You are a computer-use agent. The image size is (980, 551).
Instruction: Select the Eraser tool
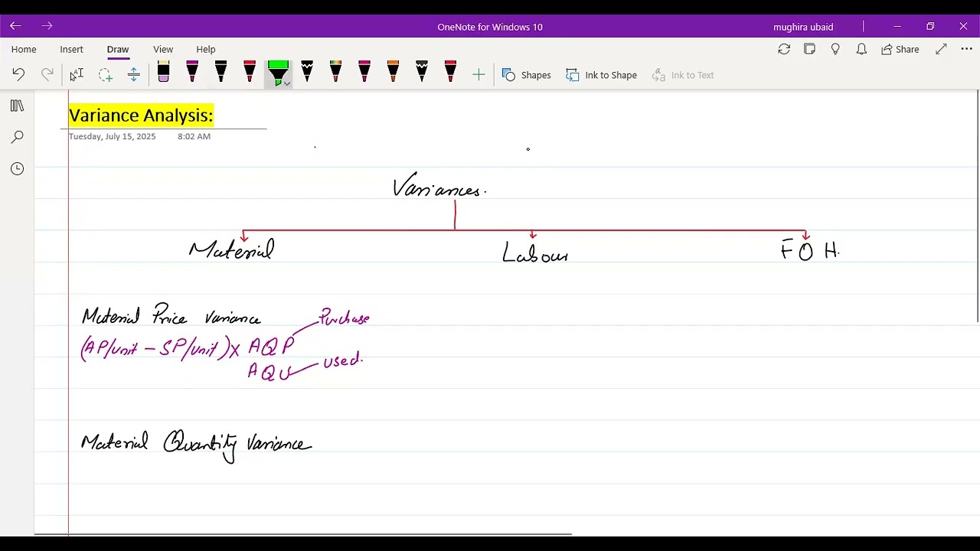click(163, 72)
